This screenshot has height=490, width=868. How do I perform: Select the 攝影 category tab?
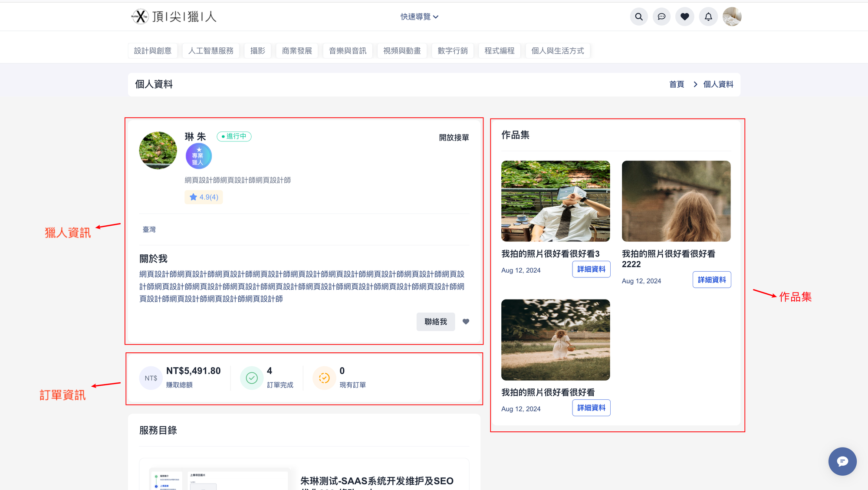[257, 51]
